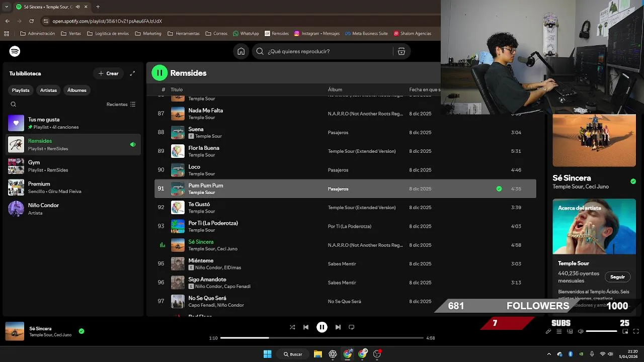This screenshot has width=644, height=362.
Task: Open the Administración bookmarks folder
Action: point(37,34)
